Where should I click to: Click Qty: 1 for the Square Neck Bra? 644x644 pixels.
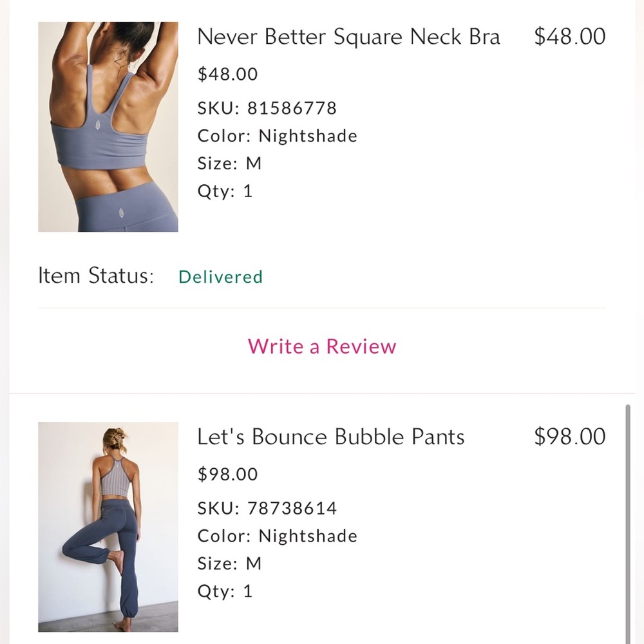225,191
